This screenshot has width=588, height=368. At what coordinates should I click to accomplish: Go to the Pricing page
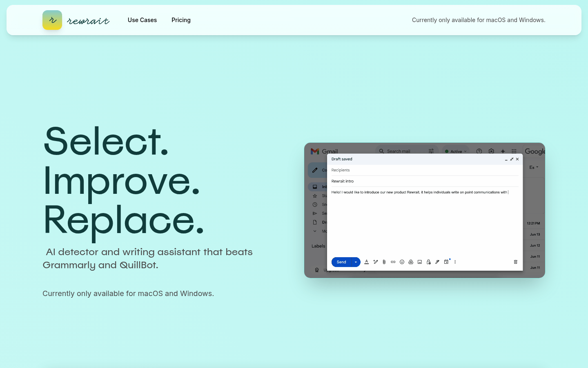click(x=181, y=20)
